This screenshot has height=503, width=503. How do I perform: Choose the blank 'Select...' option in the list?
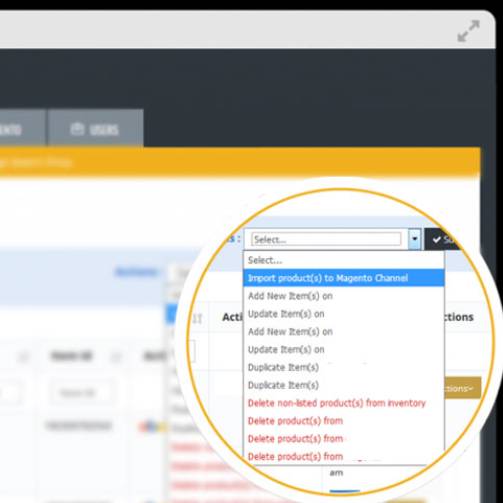tap(344, 260)
